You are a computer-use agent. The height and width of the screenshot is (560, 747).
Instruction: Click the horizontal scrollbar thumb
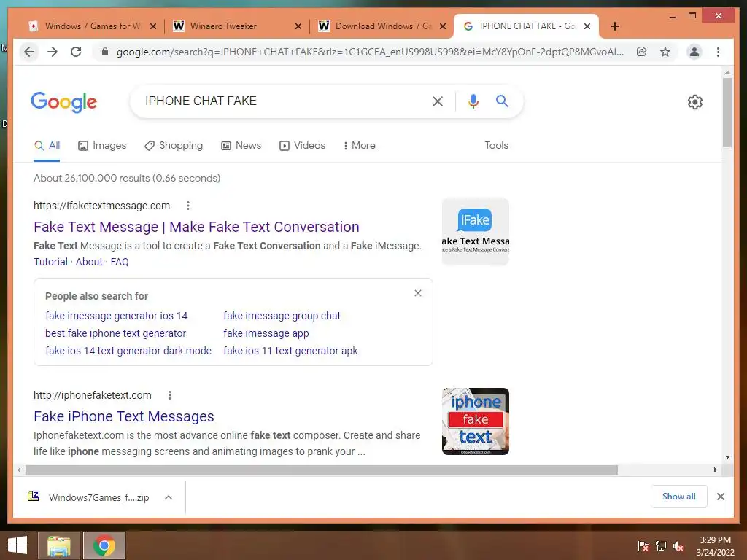click(x=322, y=470)
